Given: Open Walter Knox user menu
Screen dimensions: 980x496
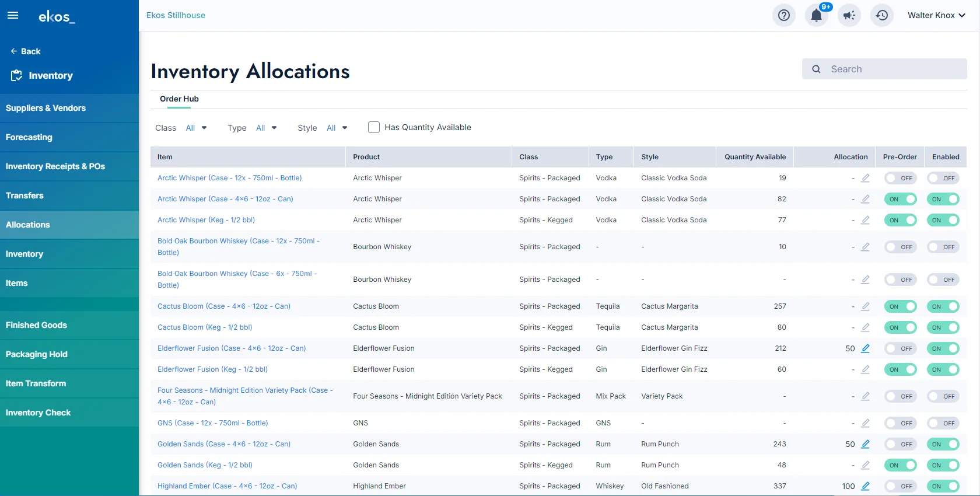Looking at the screenshot, I should pyautogui.click(x=936, y=15).
